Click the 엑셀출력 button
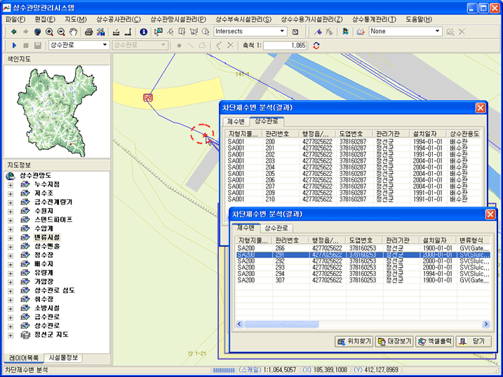The height and width of the screenshot is (377, 503). point(435,341)
